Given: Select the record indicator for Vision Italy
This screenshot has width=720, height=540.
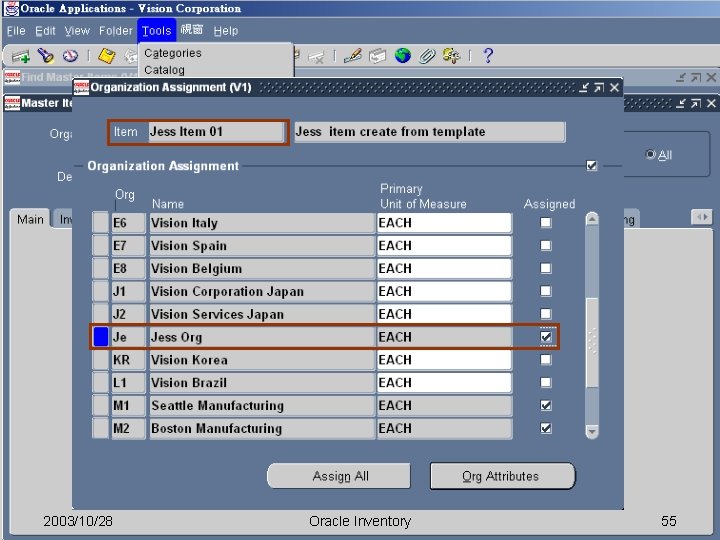Looking at the screenshot, I should click(101, 223).
